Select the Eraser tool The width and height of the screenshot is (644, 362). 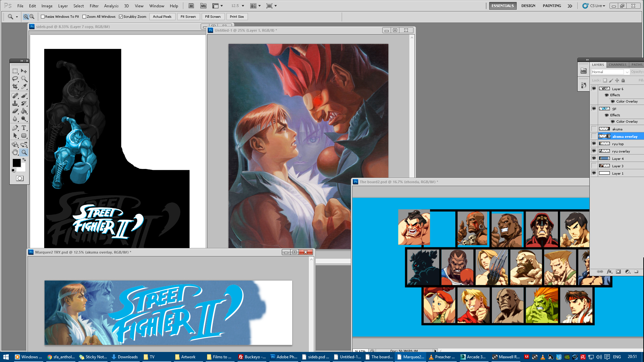(x=15, y=111)
